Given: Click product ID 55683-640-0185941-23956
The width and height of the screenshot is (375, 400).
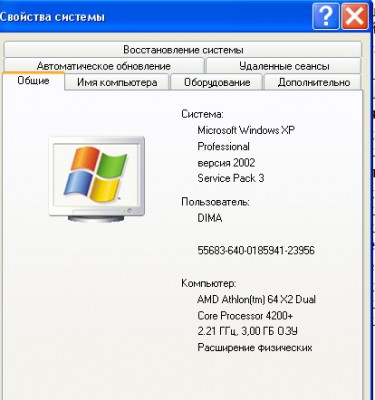Looking at the screenshot, I should click(x=256, y=250).
